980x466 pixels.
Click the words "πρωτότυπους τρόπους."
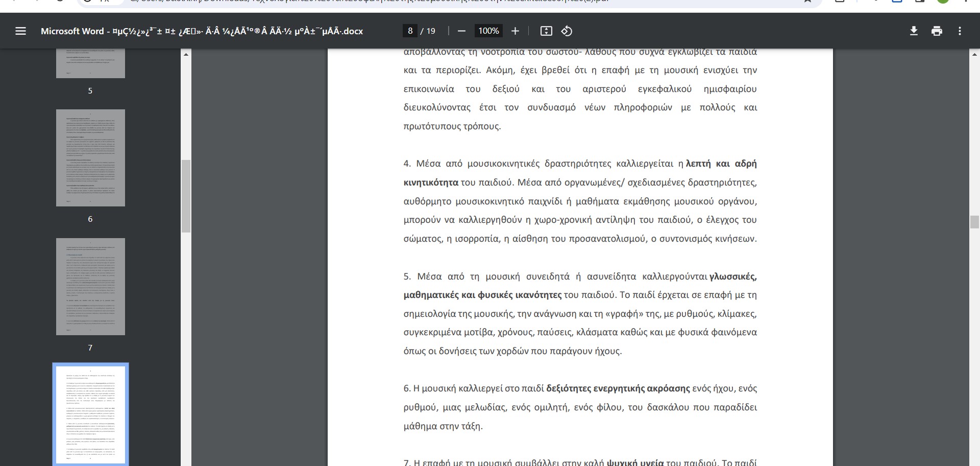[452, 126]
